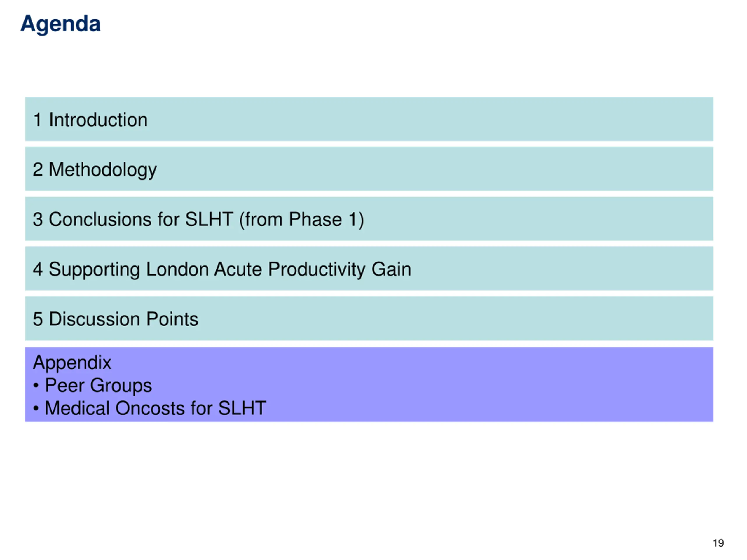The height and width of the screenshot is (560, 747).
Task: Click 3 Conclusions for SLHT bar
Action: pos(369,219)
